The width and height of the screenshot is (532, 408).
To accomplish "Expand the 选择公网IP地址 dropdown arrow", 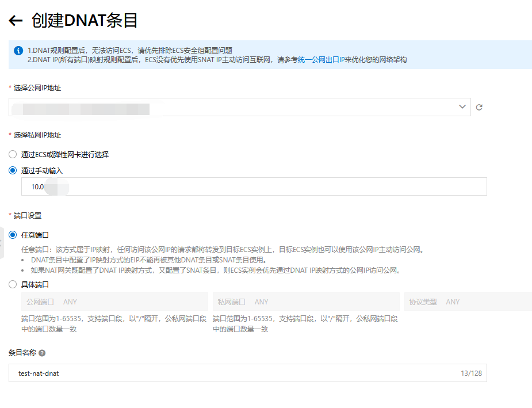I will point(462,107).
